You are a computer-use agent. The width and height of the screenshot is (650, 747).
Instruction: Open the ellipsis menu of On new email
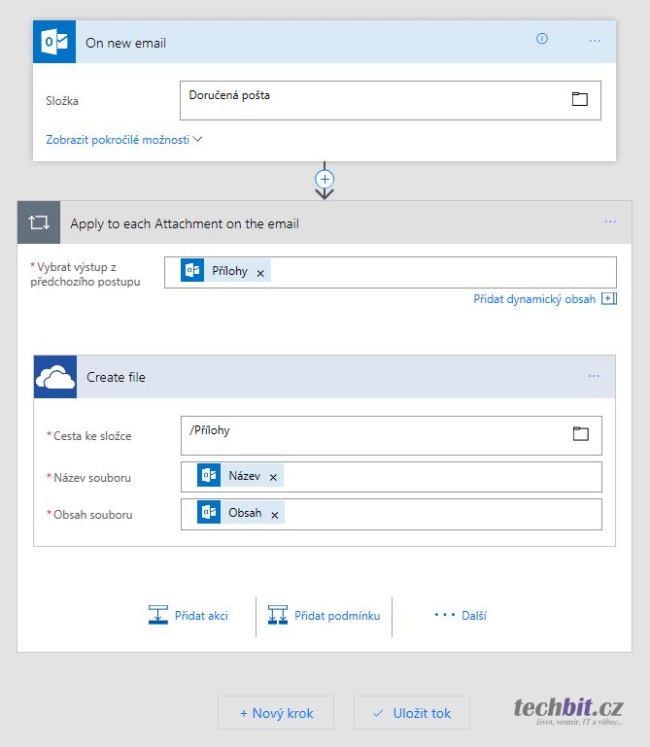(x=595, y=41)
